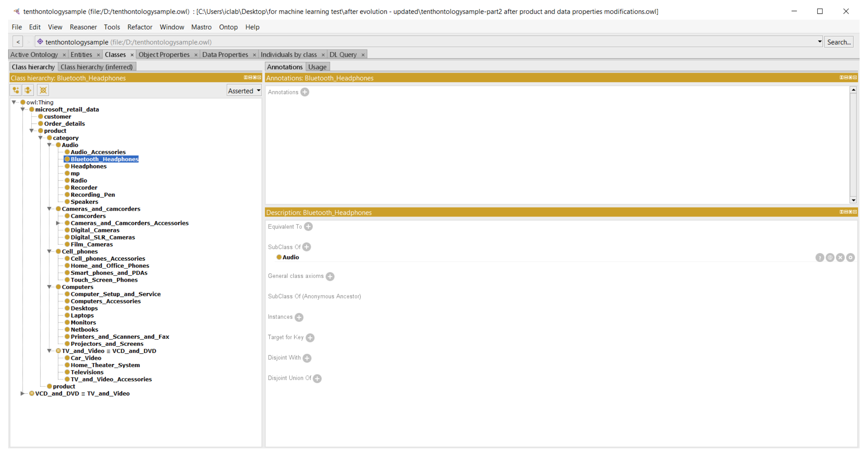This screenshot has height=455, width=868.
Task: Select the Digital_SLR_Cameras class
Action: [x=102, y=237]
